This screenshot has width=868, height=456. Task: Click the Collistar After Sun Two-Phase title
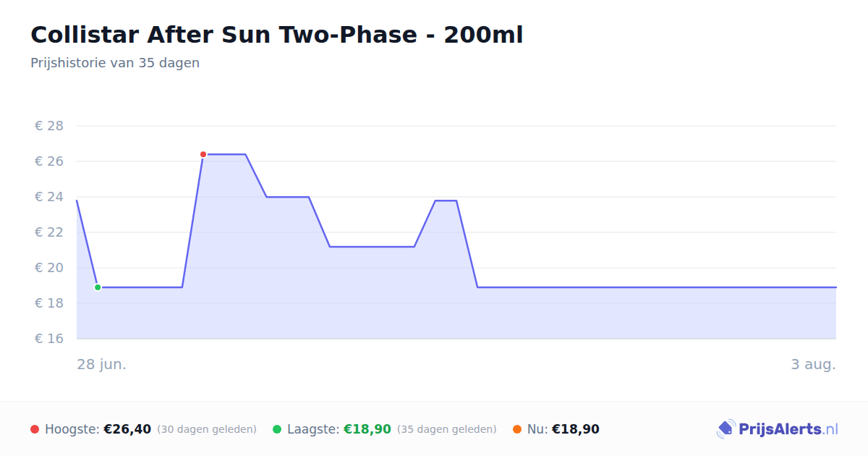276,34
